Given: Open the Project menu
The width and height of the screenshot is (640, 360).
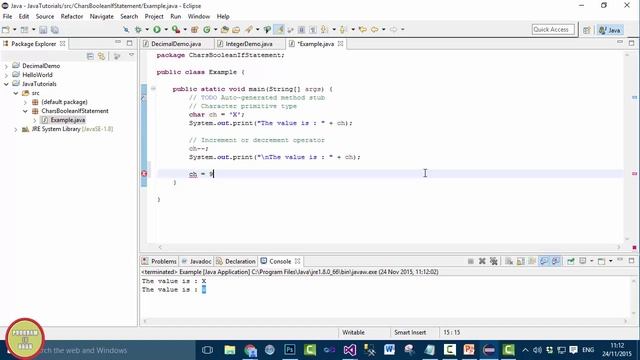Looking at the screenshot, I should click(154, 16).
